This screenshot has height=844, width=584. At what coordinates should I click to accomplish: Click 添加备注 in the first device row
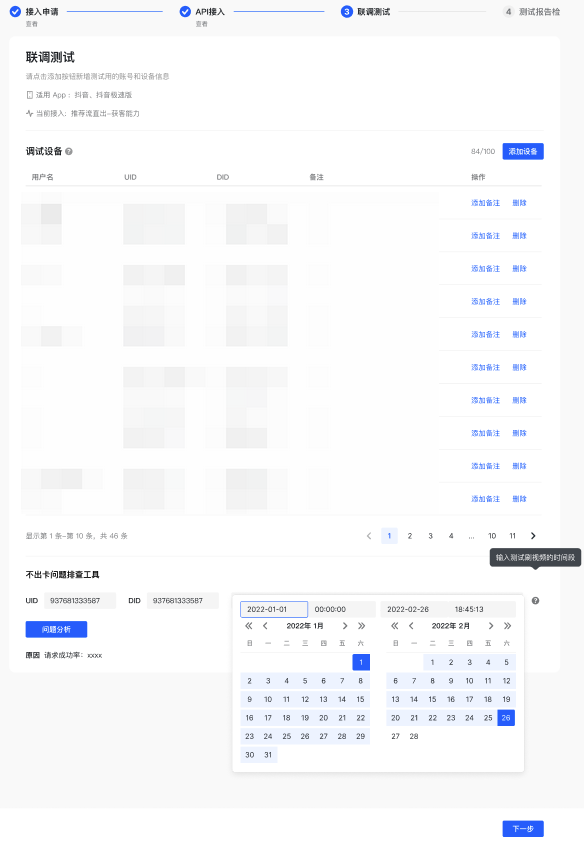[486, 203]
